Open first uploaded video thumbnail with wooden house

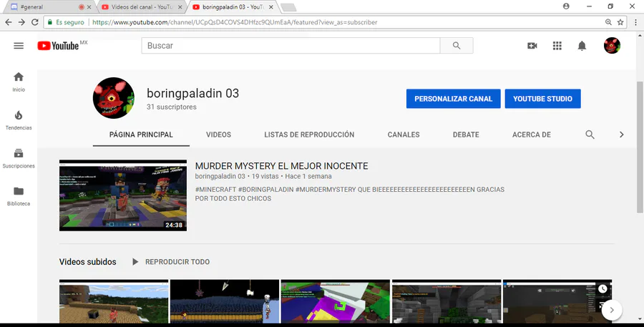[x=114, y=301]
